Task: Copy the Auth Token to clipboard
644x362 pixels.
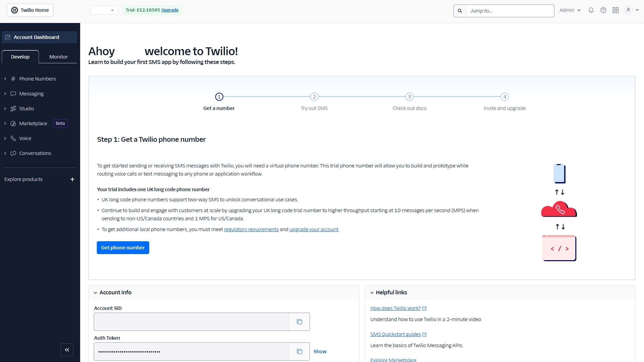Action: click(299, 352)
